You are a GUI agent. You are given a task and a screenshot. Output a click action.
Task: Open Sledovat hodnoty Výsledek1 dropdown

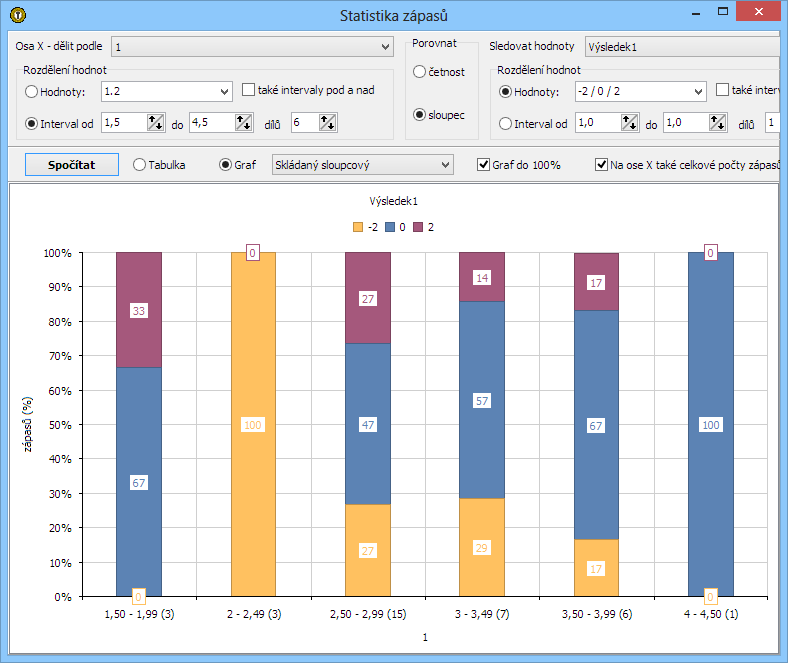click(683, 47)
